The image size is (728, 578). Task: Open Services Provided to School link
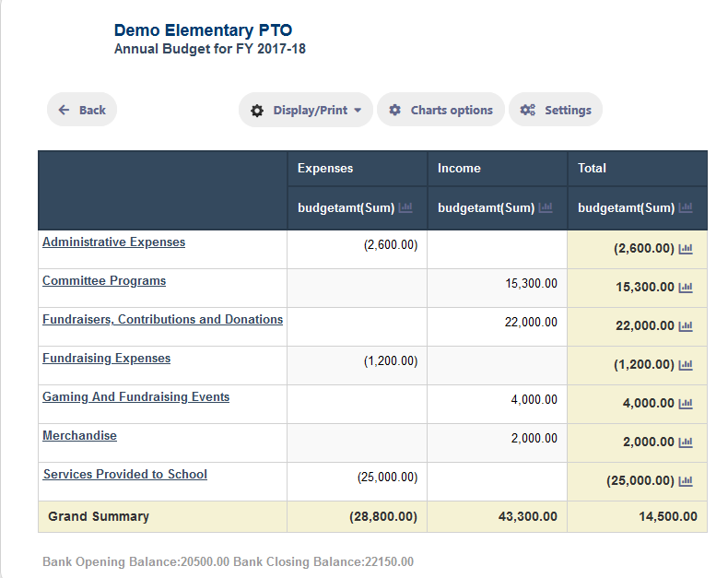(x=125, y=474)
